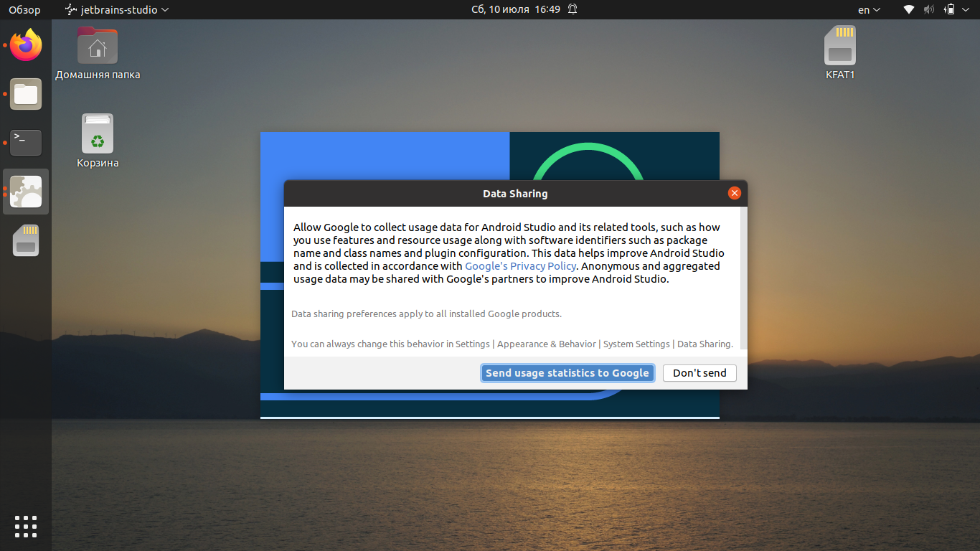
Task: Open the Files manager in dock
Action: [26, 94]
